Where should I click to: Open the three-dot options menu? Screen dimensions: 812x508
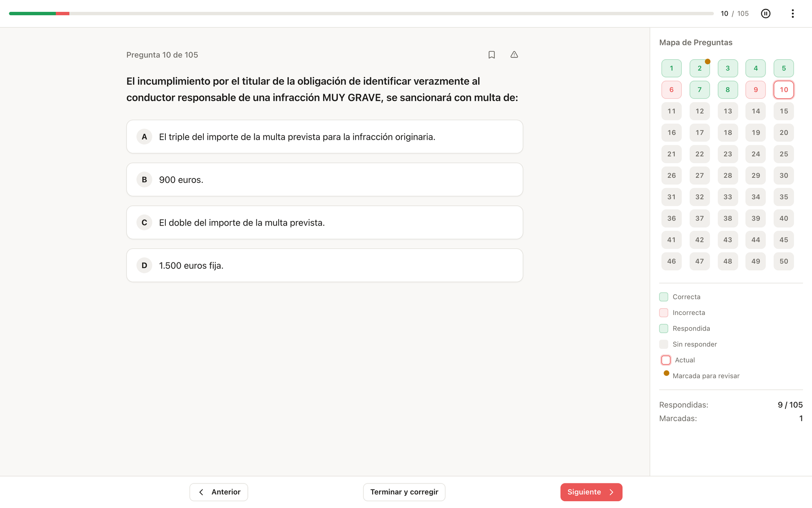coord(793,14)
